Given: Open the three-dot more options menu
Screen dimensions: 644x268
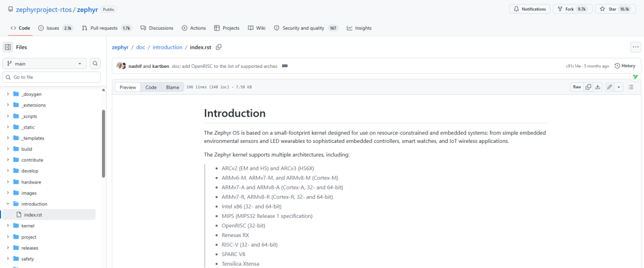Looking at the screenshot, I should [636, 47].
